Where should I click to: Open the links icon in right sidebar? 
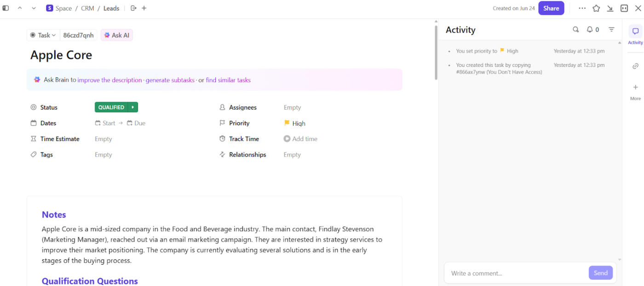[x=635, y=66]
